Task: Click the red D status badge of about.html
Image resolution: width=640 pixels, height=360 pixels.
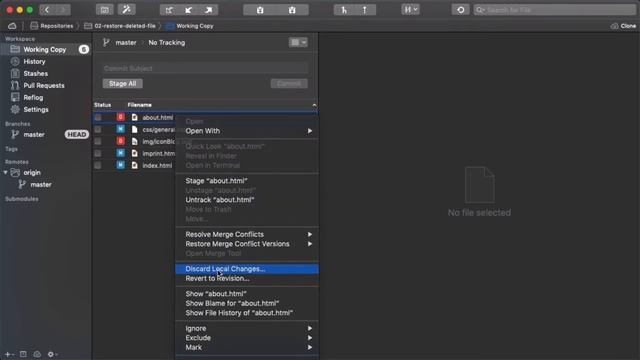Action: click(x=120, y=117)
